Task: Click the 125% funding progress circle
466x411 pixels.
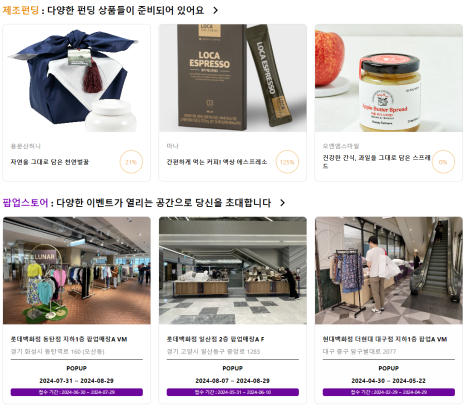Action: tap(287, 162)
